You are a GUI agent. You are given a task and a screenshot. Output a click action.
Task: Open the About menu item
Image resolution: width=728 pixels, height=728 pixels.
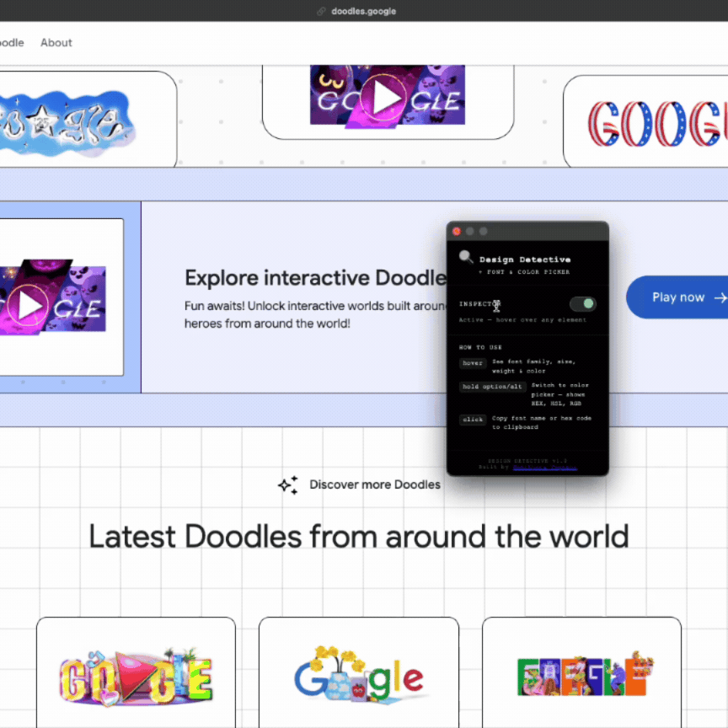click(56, 43)
